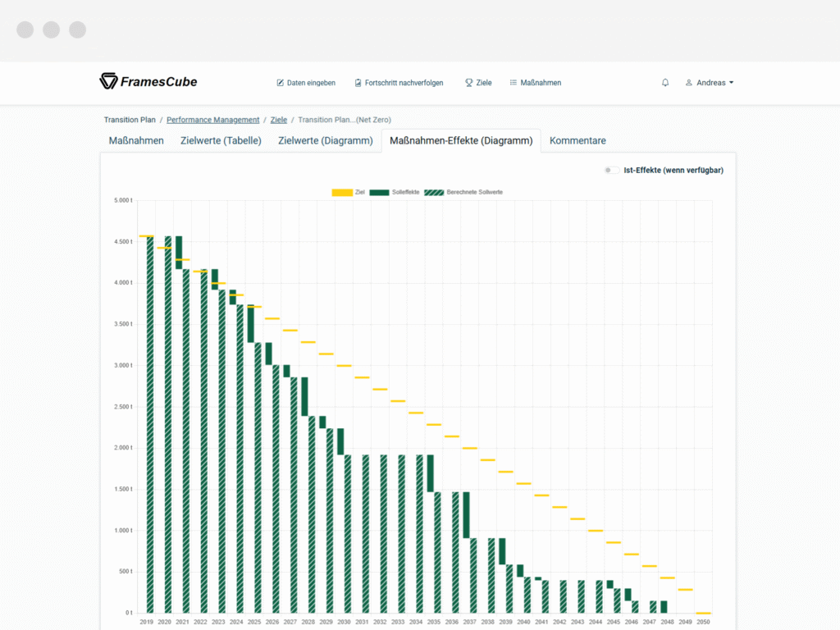Click the 2.500 t y-axis label

click(123, 407)
